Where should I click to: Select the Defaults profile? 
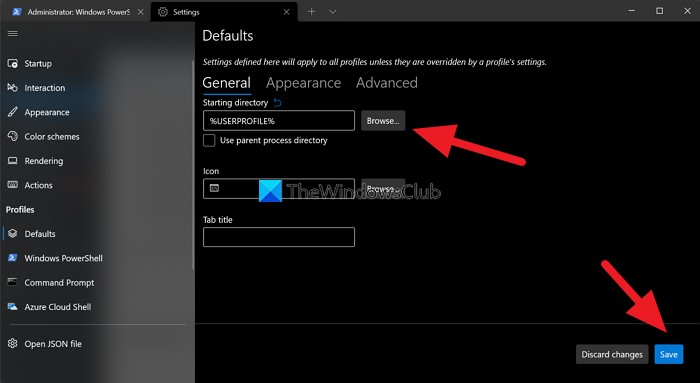(x=31, y=234)
